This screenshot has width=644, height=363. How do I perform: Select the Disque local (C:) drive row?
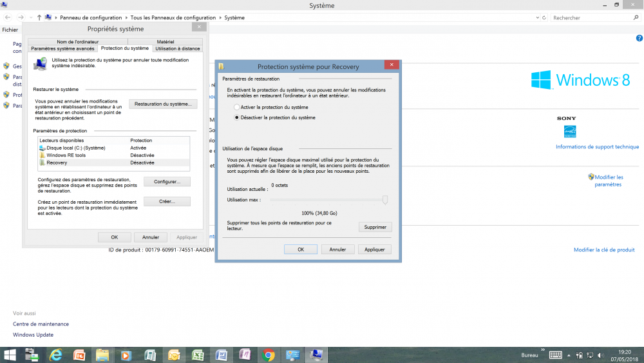point(114,148)
